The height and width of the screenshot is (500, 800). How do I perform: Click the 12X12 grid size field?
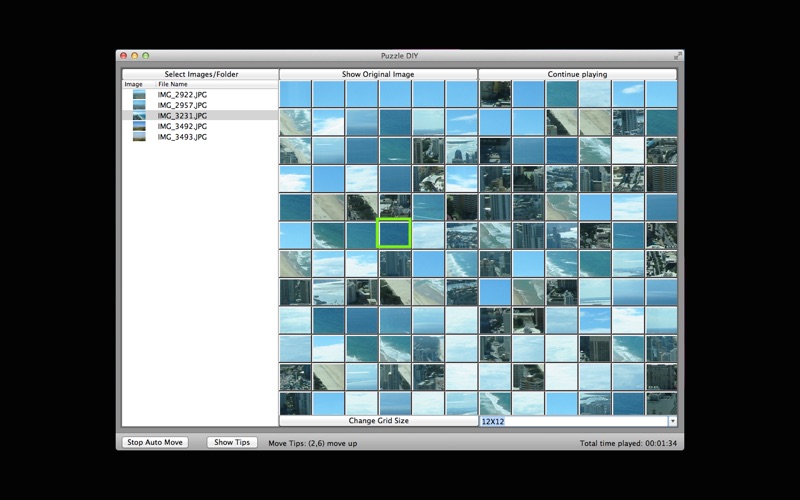[574, 421]
